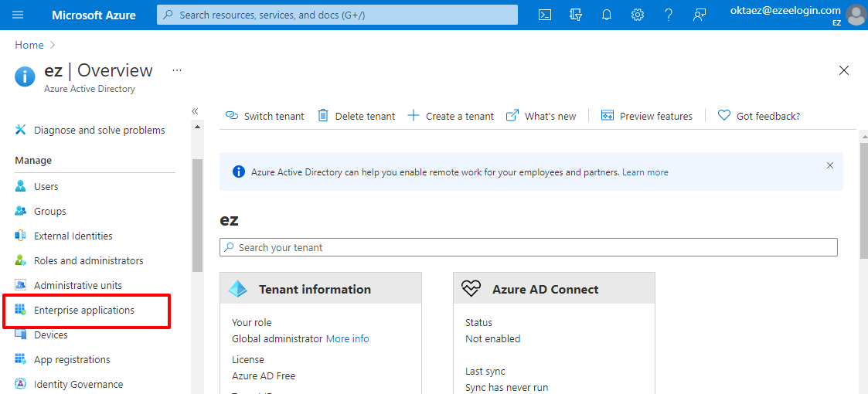The width and height of the screenshot is (868, 394).
Task: Click the user account avatar
Action: pyautogui.click(x=856, y=15)
